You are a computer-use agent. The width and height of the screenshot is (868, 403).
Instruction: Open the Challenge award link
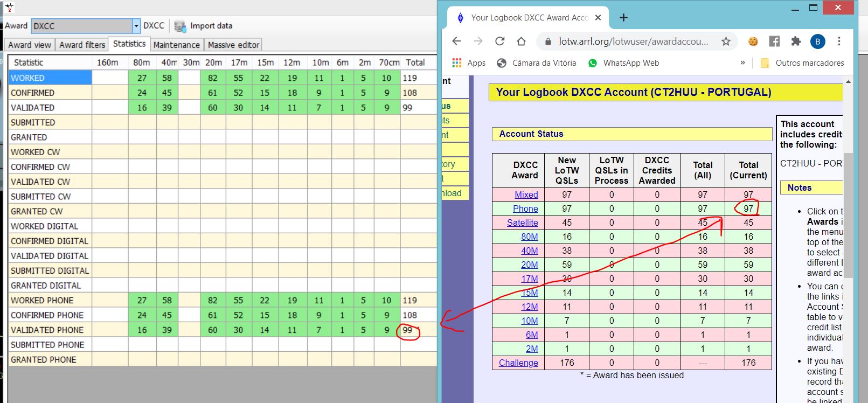click(518, 363)
